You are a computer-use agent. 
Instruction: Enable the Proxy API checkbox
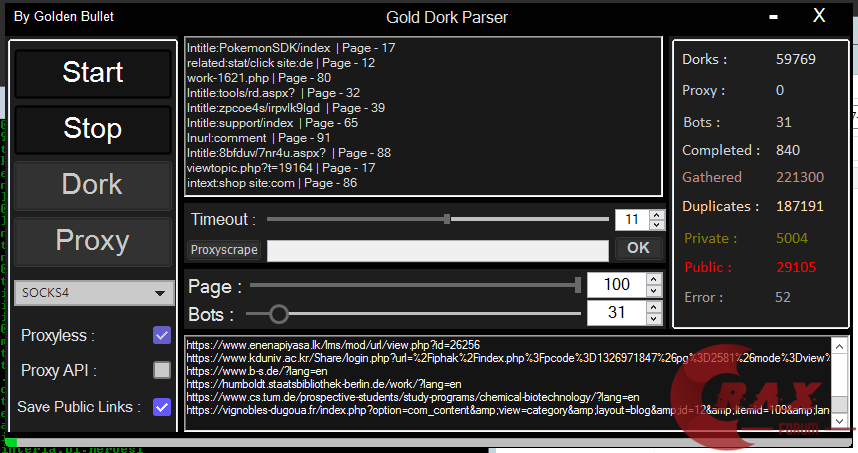(x=161, y=370)
